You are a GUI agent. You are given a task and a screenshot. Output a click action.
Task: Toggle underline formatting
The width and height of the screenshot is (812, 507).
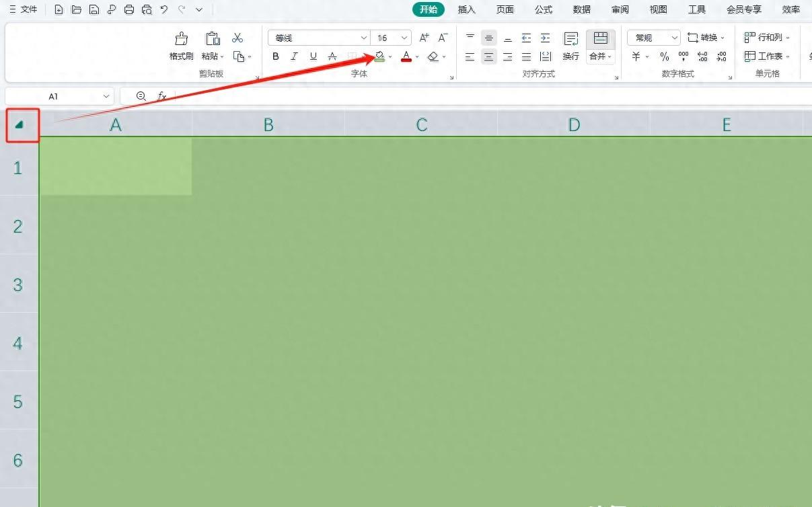click(x=313, y=56)
